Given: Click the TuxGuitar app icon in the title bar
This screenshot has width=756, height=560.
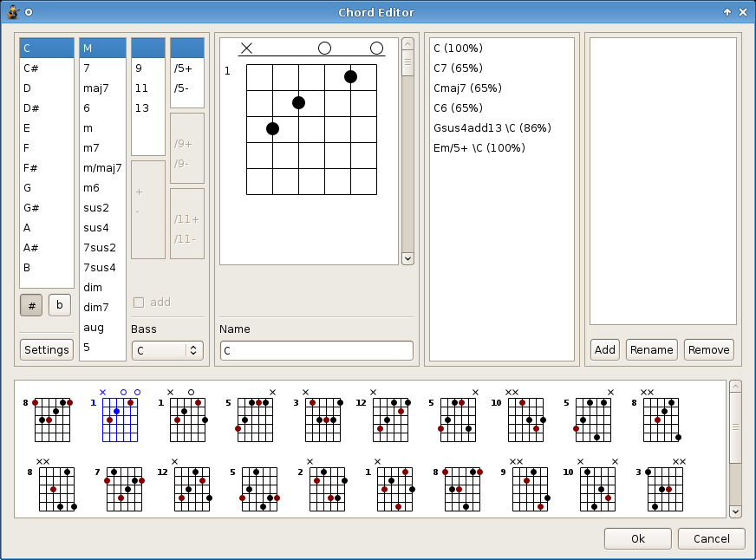Looking at the screenshot, I should (13, 12).
